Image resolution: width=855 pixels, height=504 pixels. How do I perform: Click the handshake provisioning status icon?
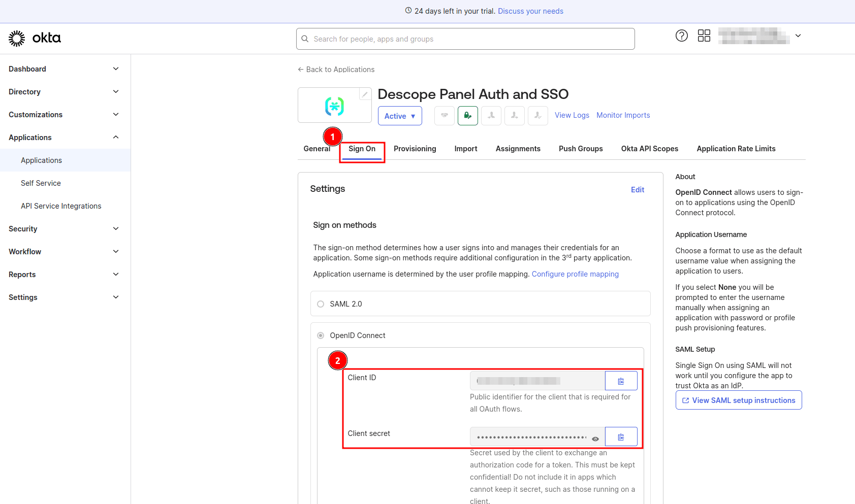444,115
